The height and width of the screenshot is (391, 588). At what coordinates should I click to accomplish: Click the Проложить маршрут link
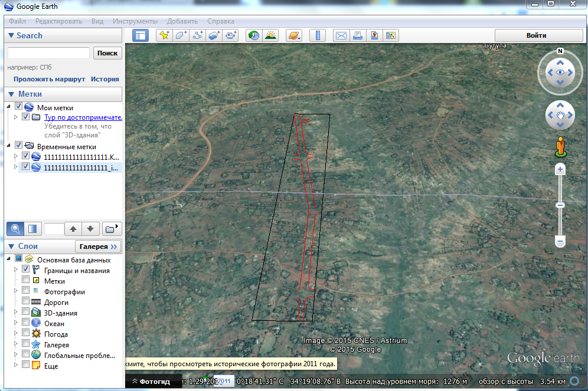(50, 79)
